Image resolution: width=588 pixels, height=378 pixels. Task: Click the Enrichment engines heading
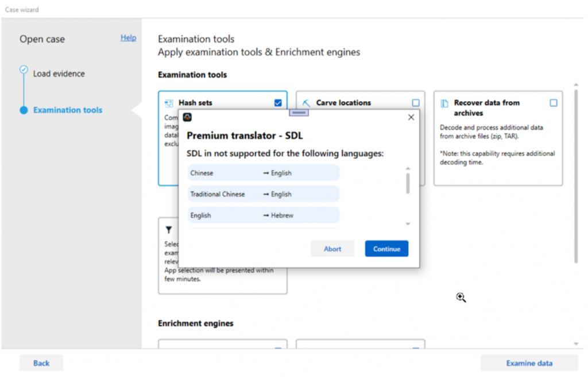195,323
